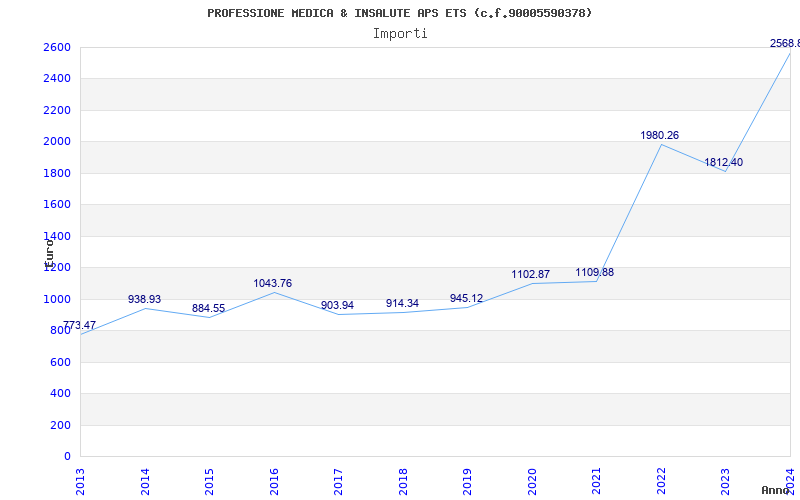Click the 2013 year axis label
The height and width of the screenshot is (500, 800).
click(80, 482)
